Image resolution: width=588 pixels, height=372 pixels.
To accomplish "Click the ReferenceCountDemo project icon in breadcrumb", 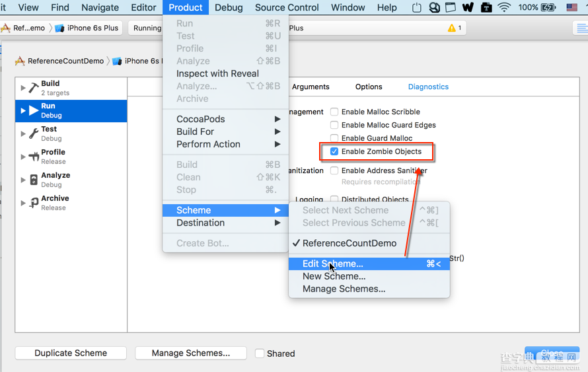I will 20,61.
